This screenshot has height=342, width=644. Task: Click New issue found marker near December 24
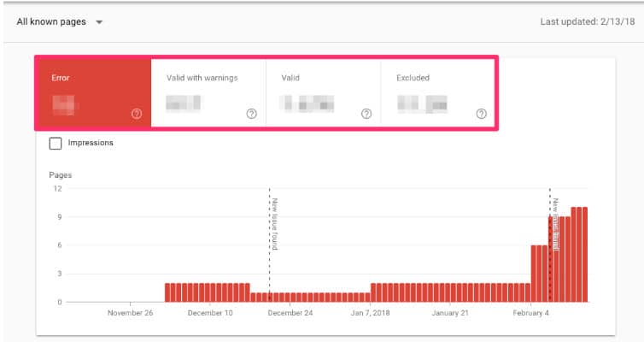pos(275,224)
